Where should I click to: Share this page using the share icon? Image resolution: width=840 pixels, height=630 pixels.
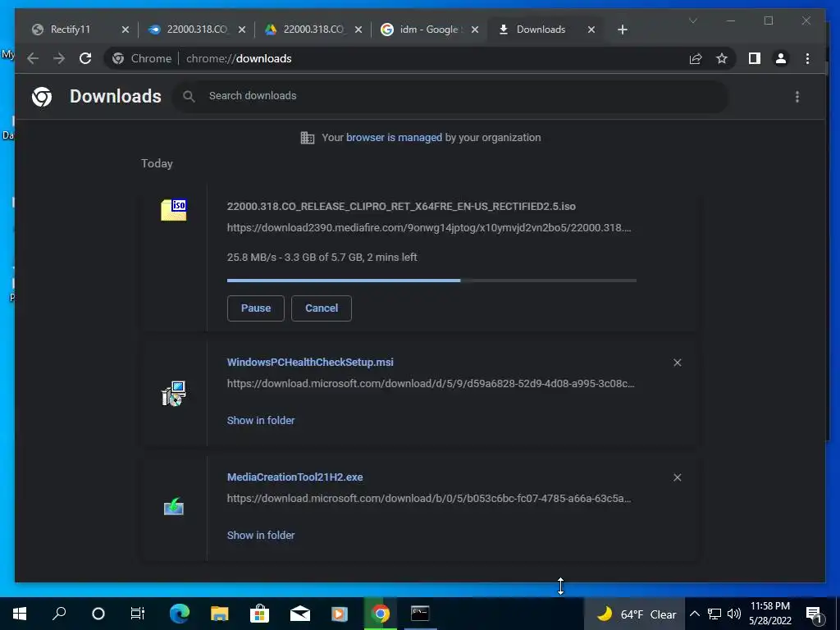696,58
